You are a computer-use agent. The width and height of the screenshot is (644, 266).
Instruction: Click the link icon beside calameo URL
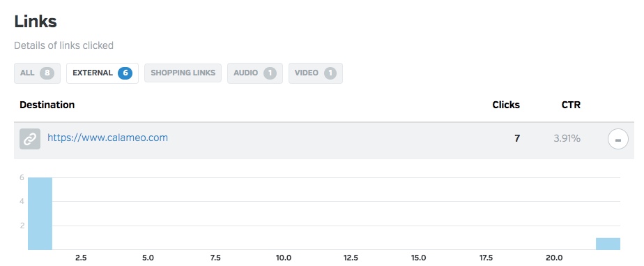tap(30, 139)
